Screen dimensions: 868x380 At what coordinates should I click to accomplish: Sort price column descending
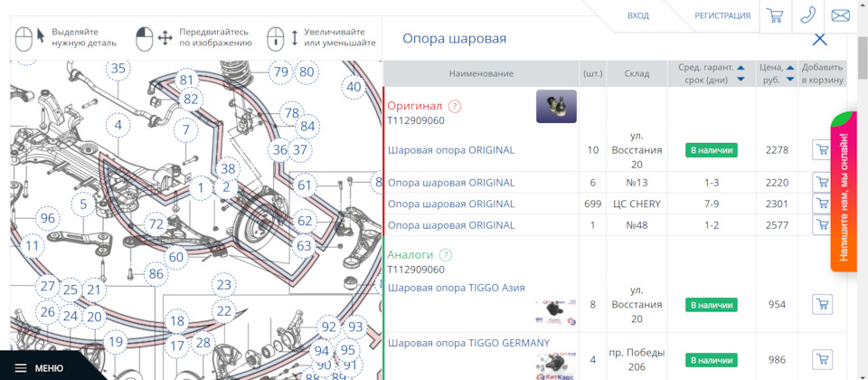789,80
